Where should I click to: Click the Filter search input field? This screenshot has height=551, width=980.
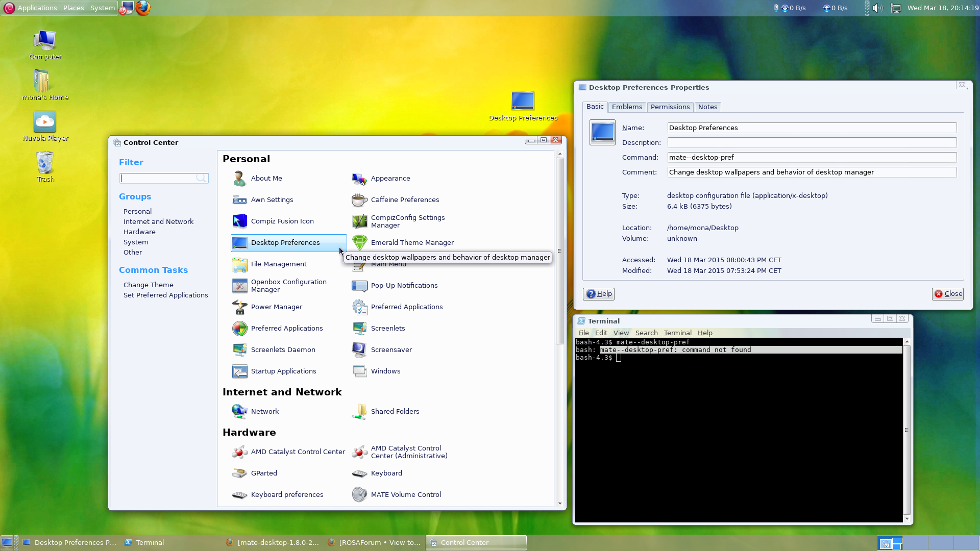158,179
